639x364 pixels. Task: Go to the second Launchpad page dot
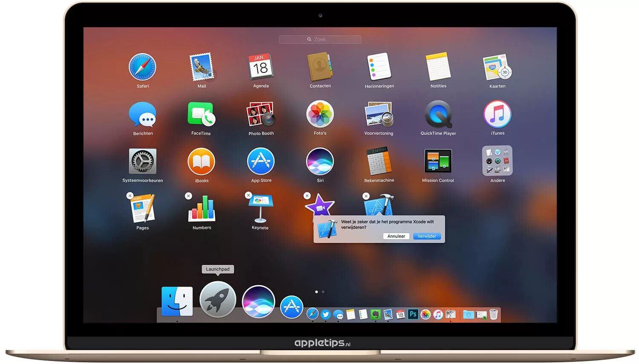click(x=323, y=292)
